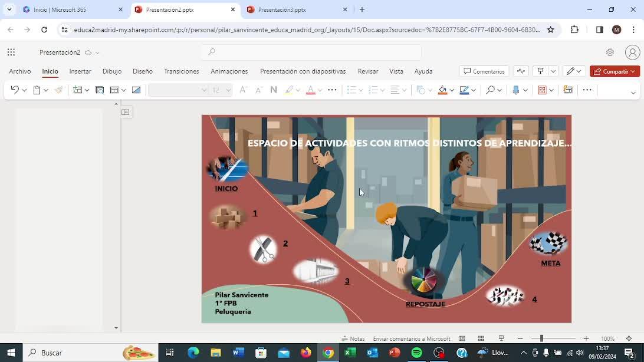Image resolution: width=644 pixels, height=362 pixels.
Task: Open the editing mode pencil button
Action: (574, 71)
